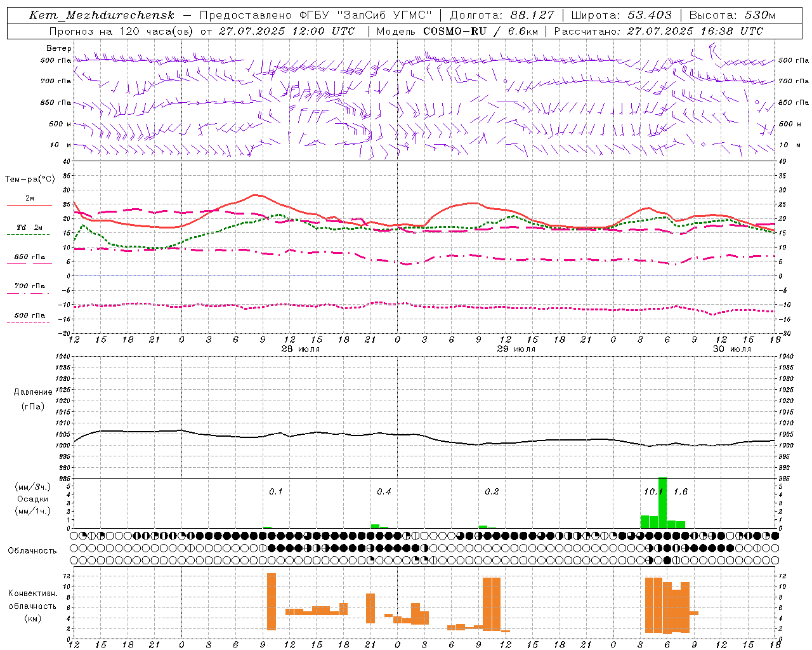Click the 700 гПа temperature legend label

(30, 286)
